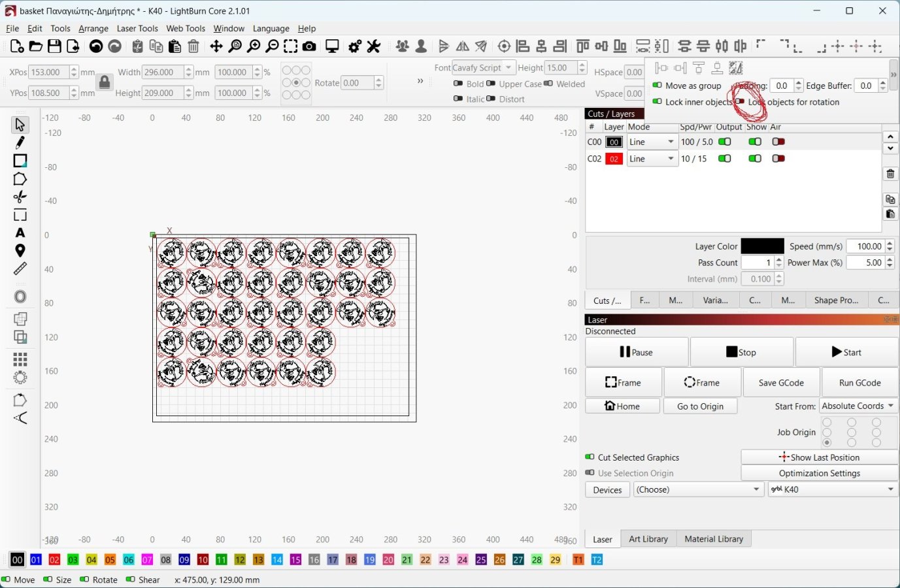Click the black Layer Color swatch
900x588 pixels.
click(762, 246)
